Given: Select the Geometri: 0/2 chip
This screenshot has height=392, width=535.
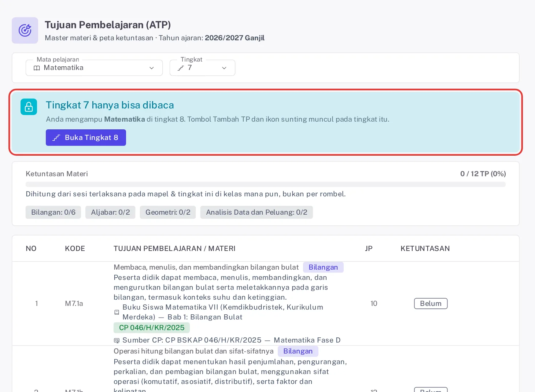Looking at the screenshot, I should pyautogui.click(x=168, y=212).
